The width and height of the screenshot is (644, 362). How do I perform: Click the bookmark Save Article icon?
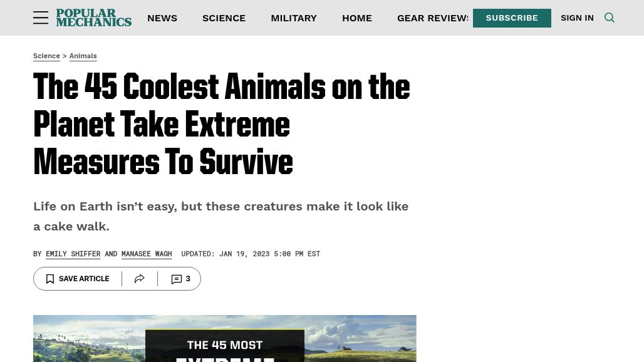pos(50,279)
